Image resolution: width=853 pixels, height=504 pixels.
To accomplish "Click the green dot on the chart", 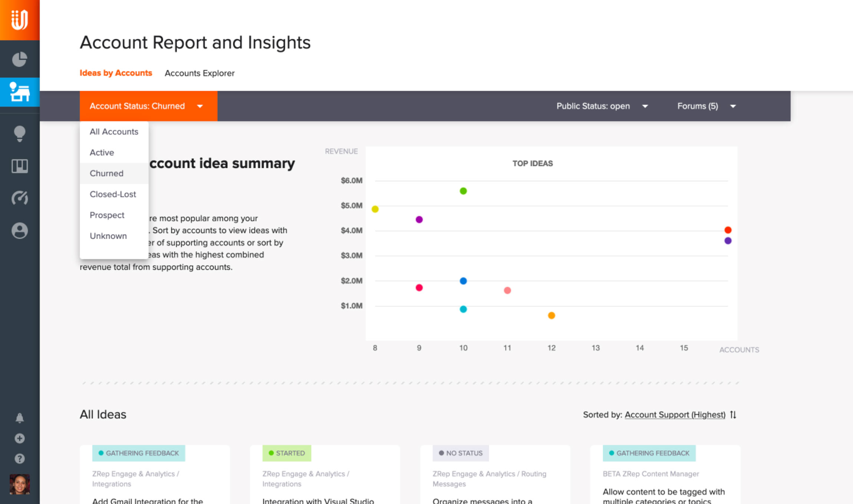I will pyautogui.click(x=463, y=191).
